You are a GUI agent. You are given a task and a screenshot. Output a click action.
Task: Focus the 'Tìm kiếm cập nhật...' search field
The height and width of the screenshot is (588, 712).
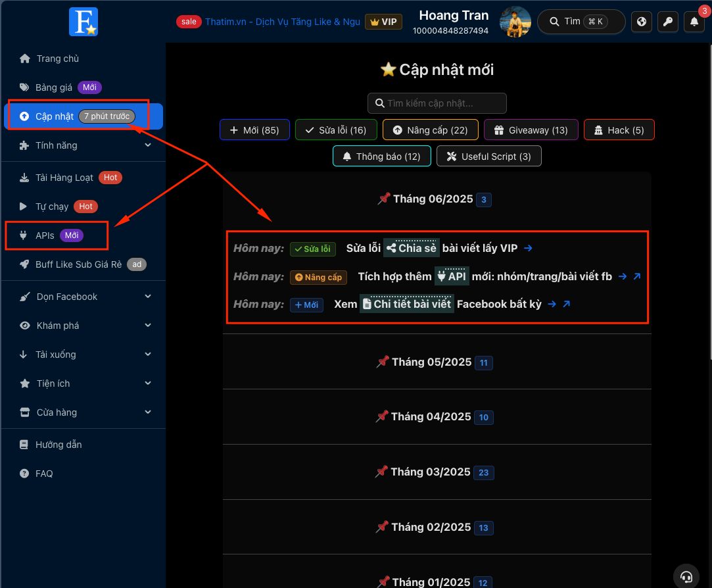[x=437, y=103]
